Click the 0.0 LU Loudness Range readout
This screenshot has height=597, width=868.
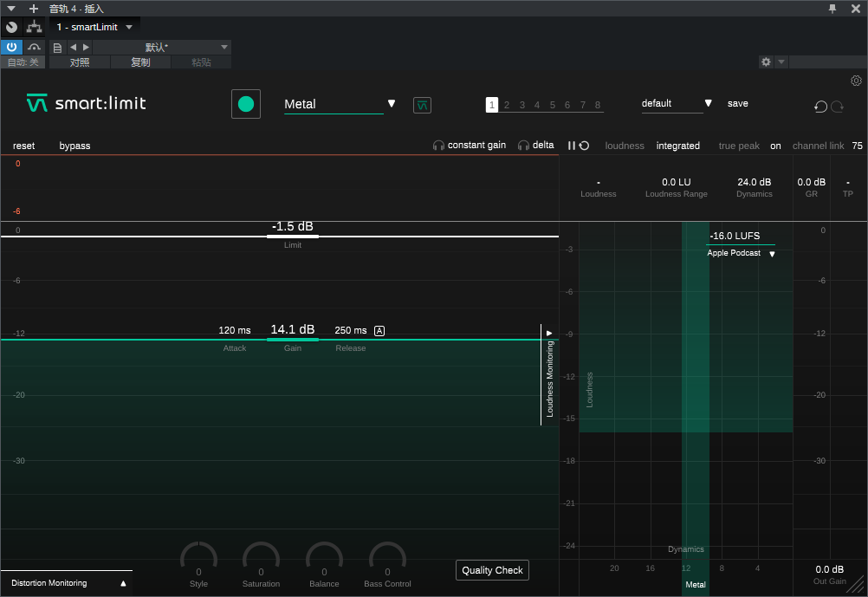pyautogui.click(x=676, y=182)
